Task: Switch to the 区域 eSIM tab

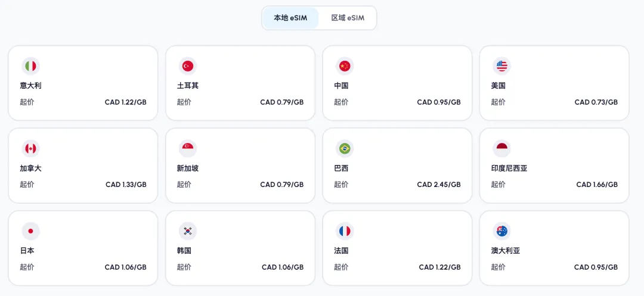Action: pyautogui.click(x=348, y=18)
